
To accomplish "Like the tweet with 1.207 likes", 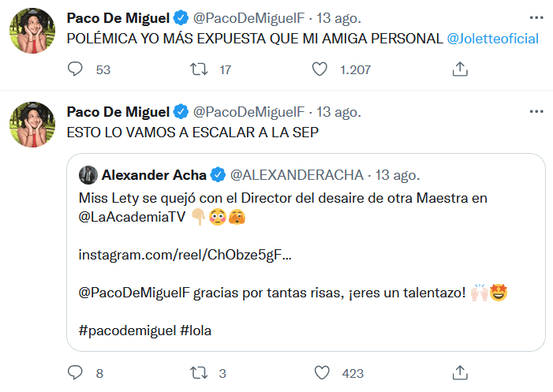I will 319,69.
